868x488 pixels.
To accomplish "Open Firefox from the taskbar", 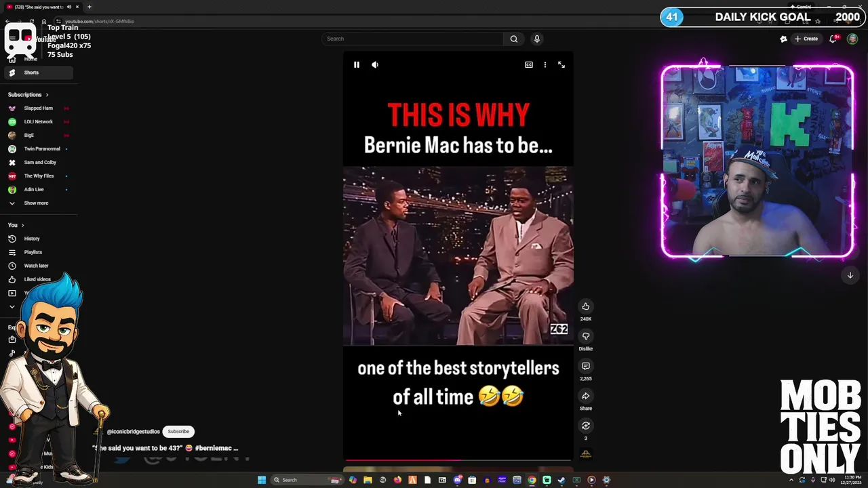I will (x=397, y=480).
